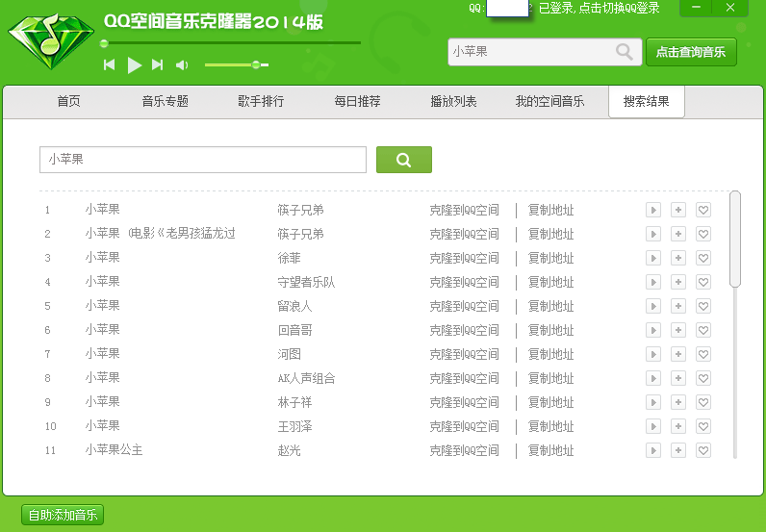Click the 自助添加音乐 button
766x532 pixels.
pos(63,515)
